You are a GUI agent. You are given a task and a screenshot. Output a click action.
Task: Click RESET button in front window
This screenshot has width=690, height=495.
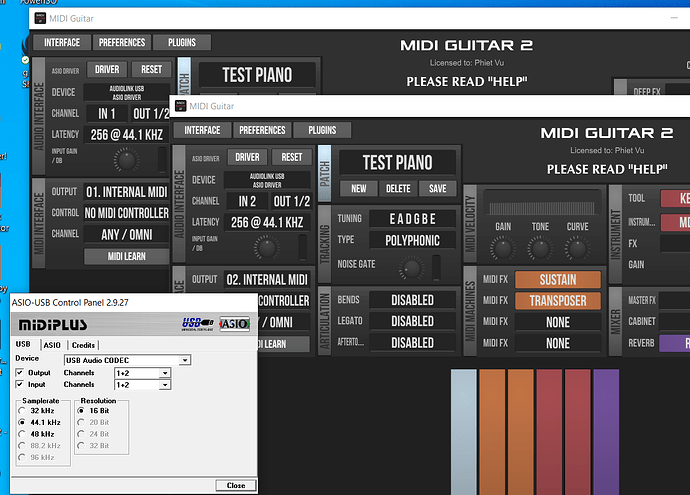292,157
